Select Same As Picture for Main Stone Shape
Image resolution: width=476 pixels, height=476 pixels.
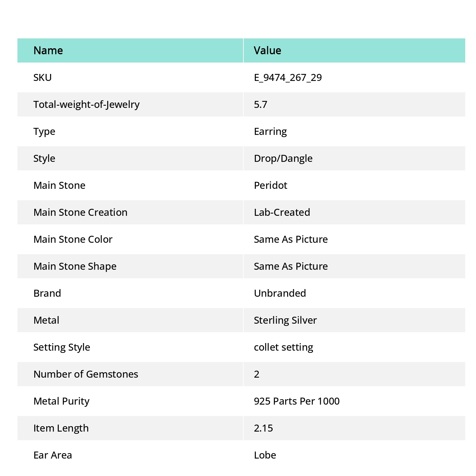[291, 266]
